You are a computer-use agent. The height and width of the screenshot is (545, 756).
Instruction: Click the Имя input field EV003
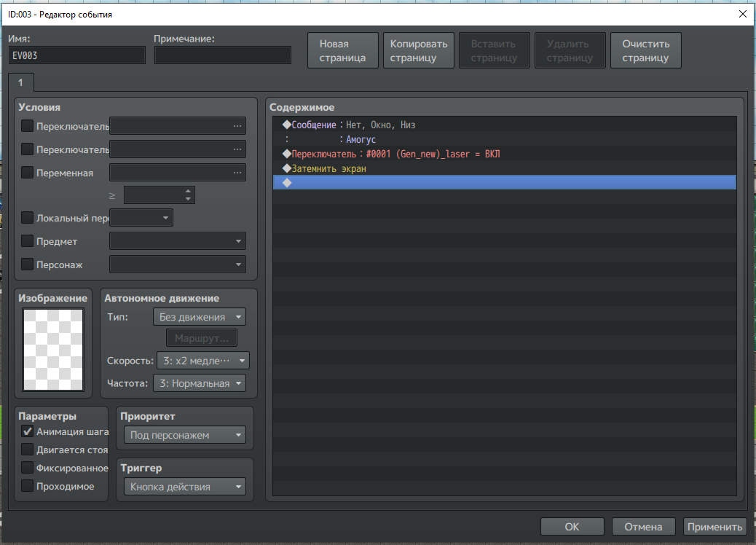point(76,55)
